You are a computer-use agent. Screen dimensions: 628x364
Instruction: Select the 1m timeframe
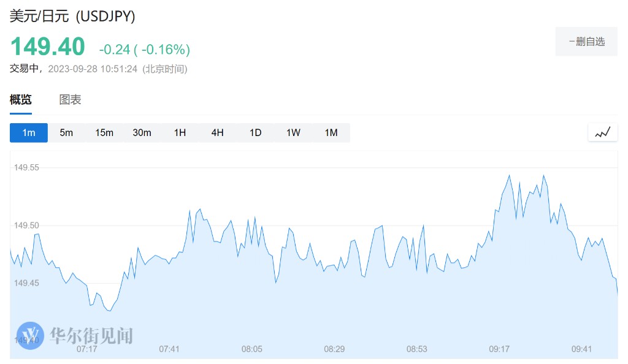29,133
